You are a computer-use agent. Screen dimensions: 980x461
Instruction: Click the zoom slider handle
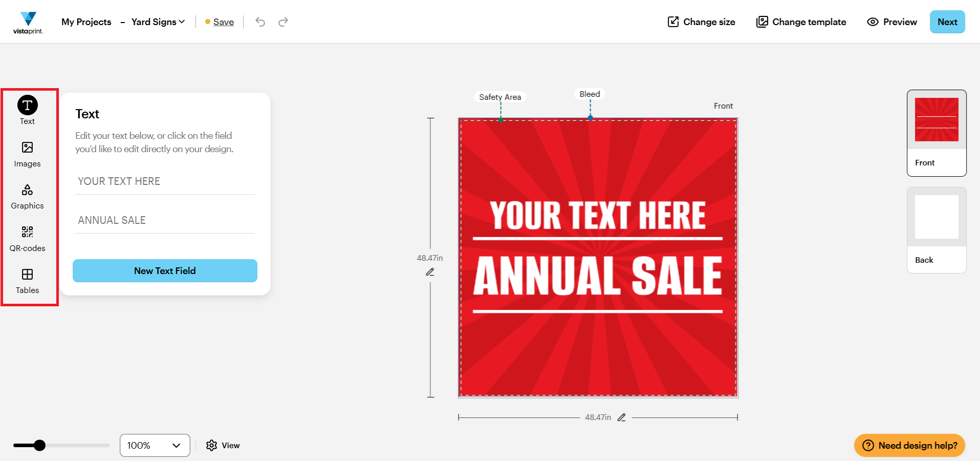[x=39, y=446]
